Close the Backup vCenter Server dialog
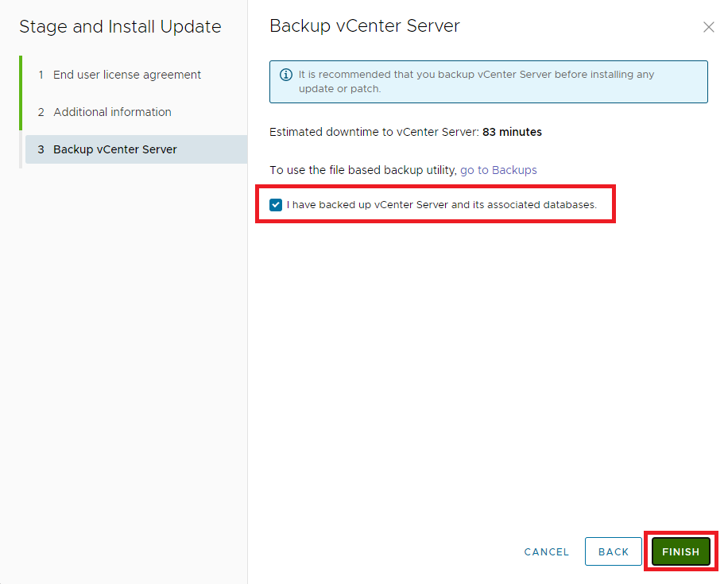This screenshot has height=584, width=728. (x=709, y=27)
